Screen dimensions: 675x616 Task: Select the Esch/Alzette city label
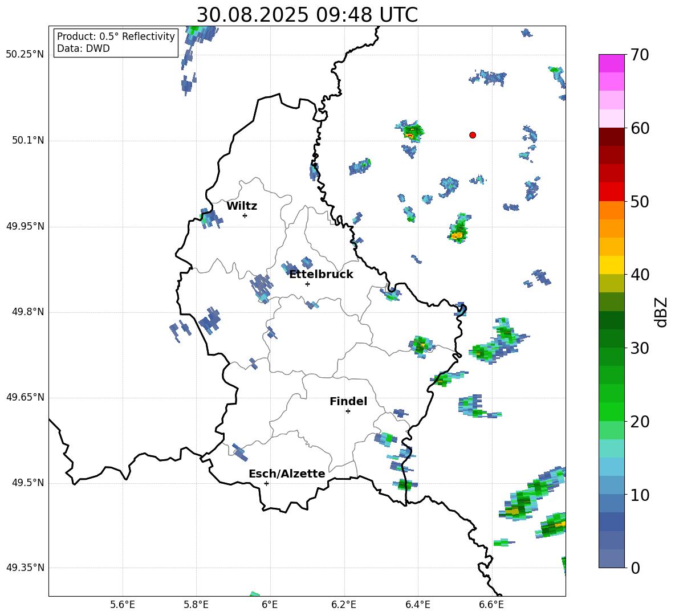(287, 474)
